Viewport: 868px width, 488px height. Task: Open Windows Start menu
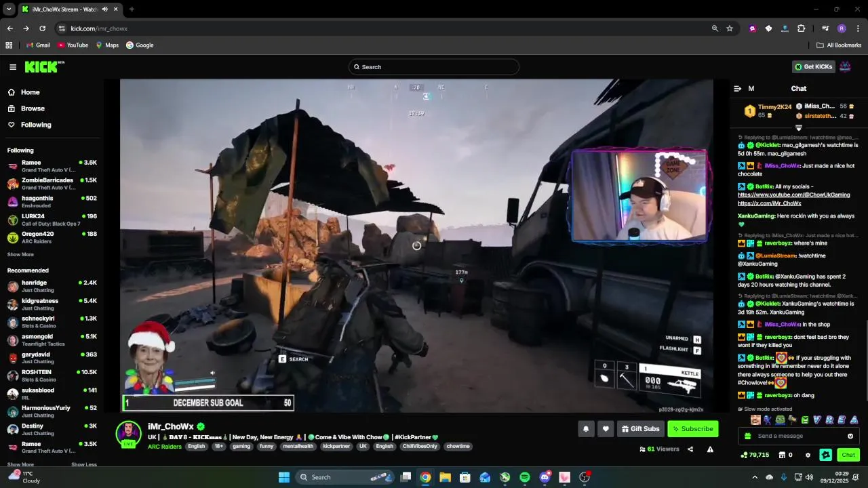284,477
